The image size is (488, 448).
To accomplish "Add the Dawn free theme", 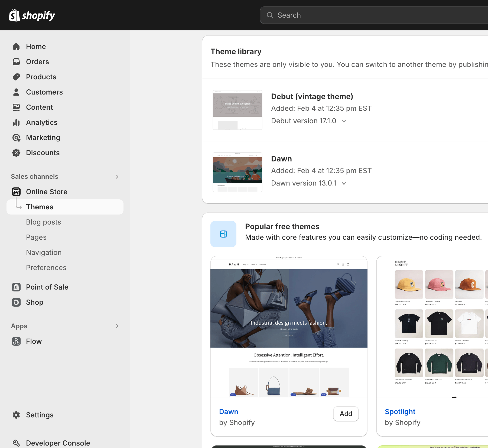I will [x=346, y=414].
